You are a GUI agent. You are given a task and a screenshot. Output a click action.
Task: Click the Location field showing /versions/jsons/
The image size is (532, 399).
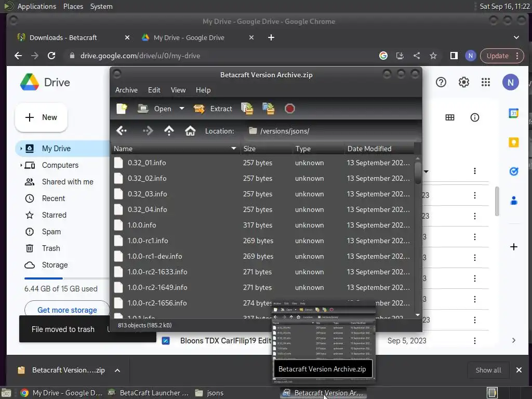(332, 131)
